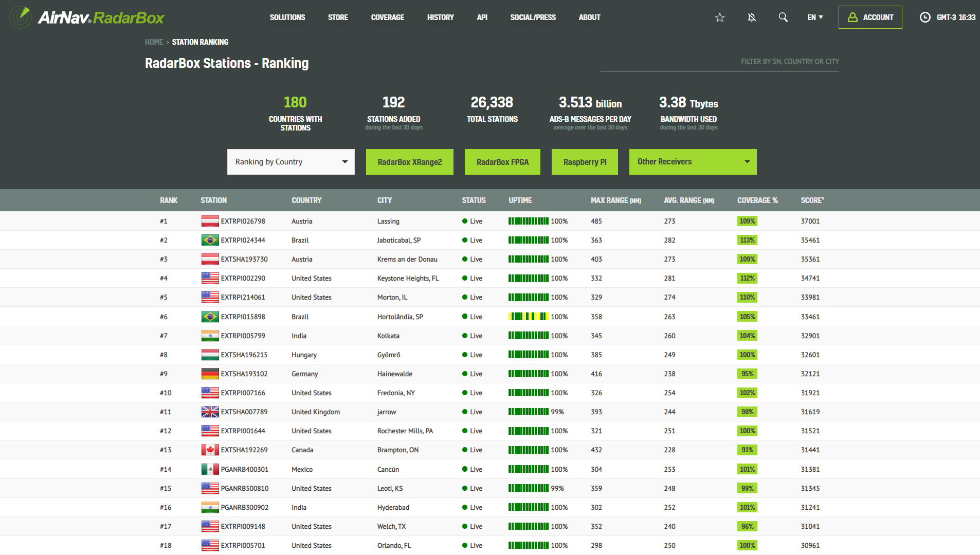Screen dimensions: 980x555
Task: Click the Austria flag for EXTSHA193730
Action: pyautogui.click(x=210, y=260)
